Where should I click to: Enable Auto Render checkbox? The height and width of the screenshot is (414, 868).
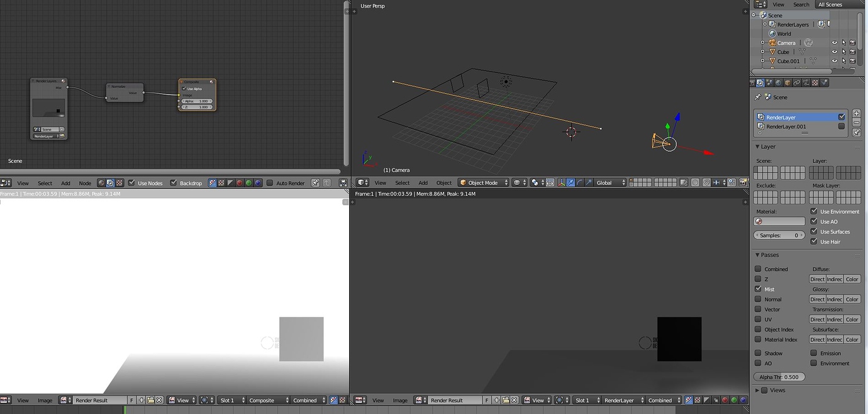[x=270, y=183]
